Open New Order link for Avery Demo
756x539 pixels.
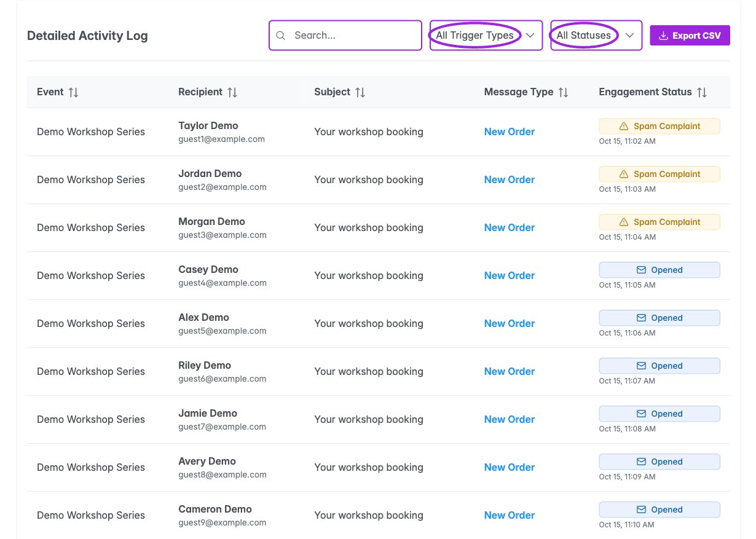point(510,467)
